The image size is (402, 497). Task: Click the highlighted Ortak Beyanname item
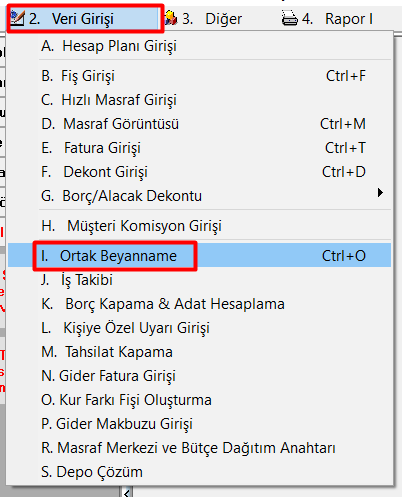coord(199,255)
